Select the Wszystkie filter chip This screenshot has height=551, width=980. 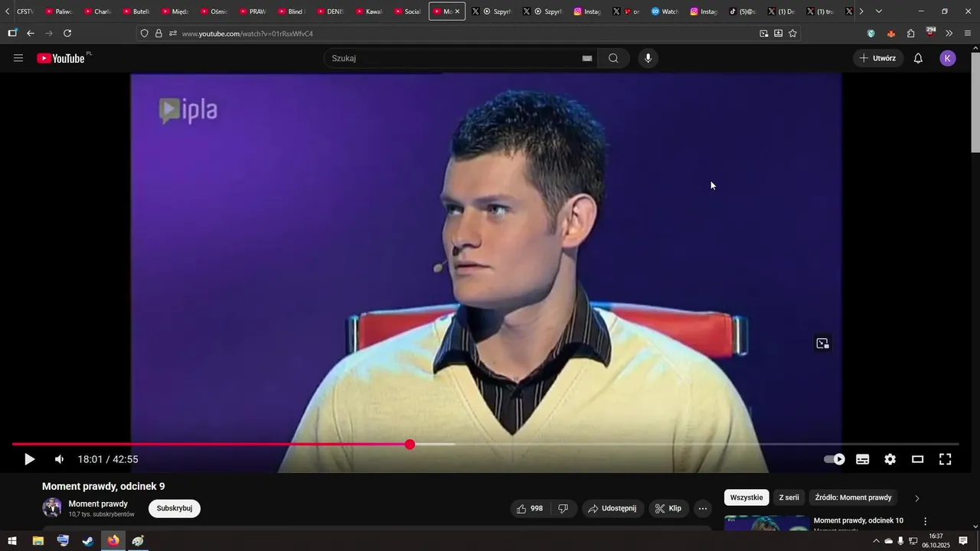pos(746,497)
